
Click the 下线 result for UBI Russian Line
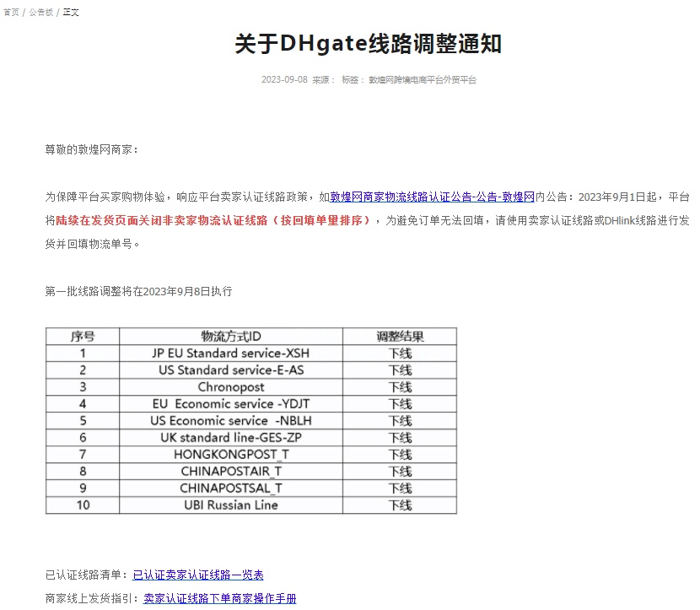(x=400, y=505)
